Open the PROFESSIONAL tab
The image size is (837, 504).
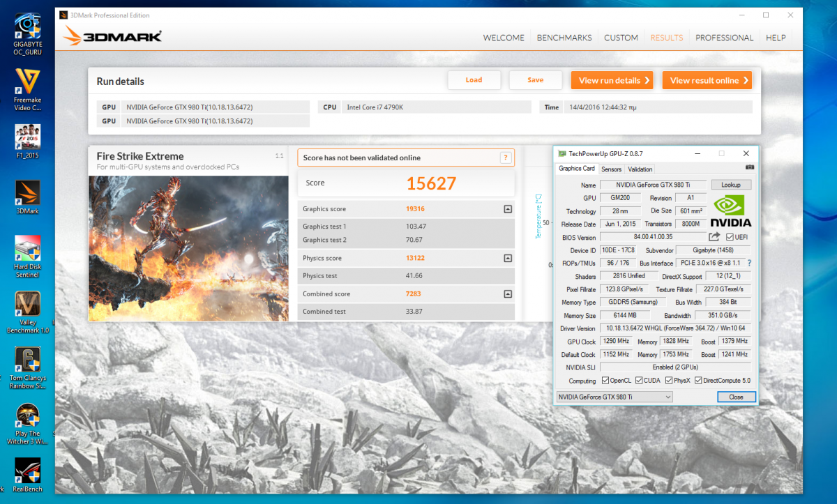tap(724, 38)
